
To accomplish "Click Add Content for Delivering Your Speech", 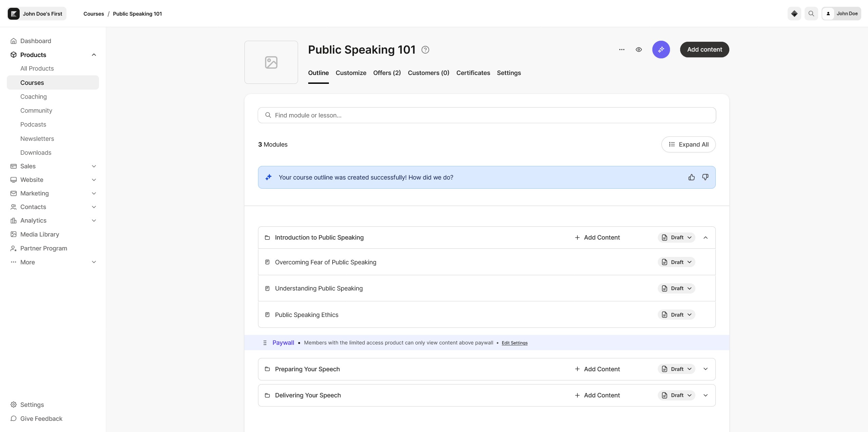I will 597,395.
